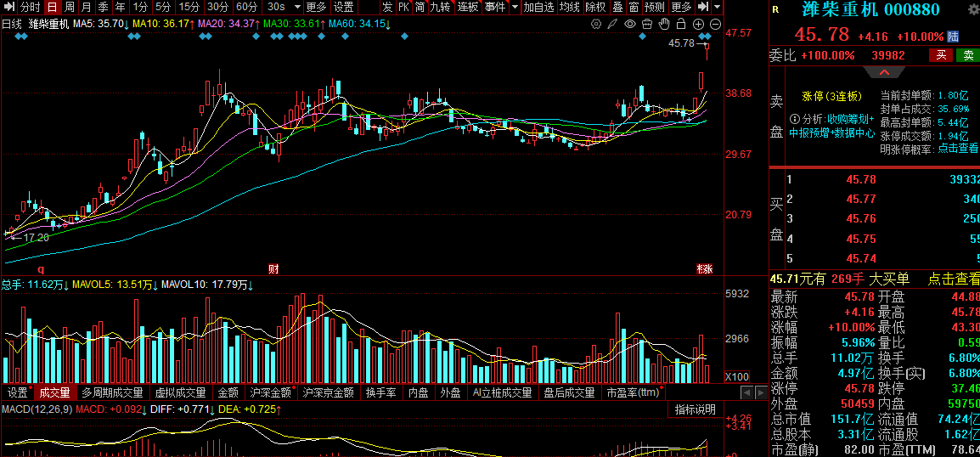Open the 事件 dropdown arrow
Viewport: 980px width, 457px height.
515,8
